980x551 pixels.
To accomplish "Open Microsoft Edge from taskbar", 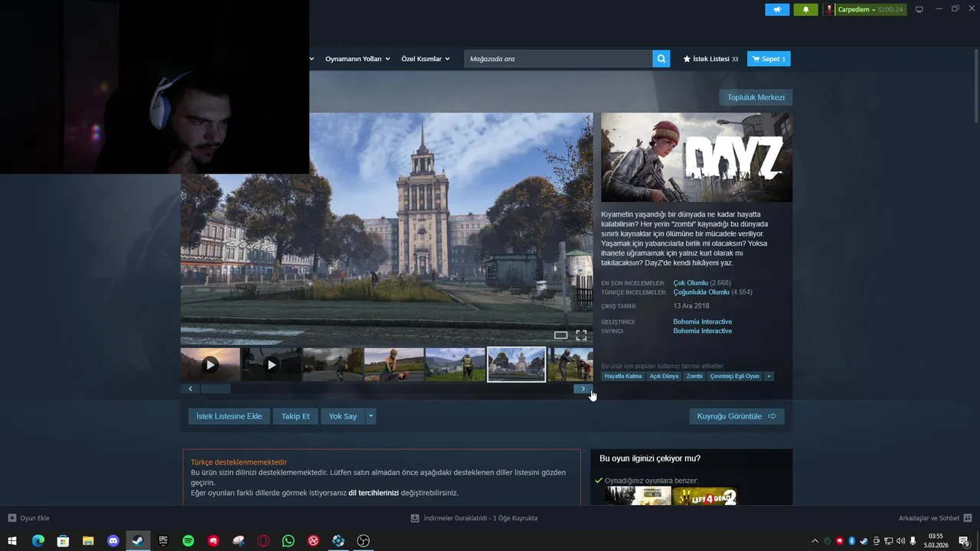I will click(38, 541).
